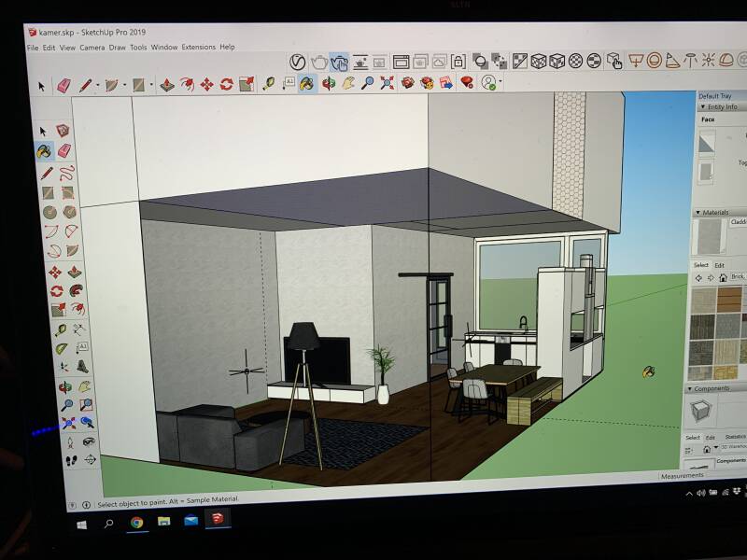
Task: Select the Zoom Window tool in the left palette
Action: click(x=86, y=404)
